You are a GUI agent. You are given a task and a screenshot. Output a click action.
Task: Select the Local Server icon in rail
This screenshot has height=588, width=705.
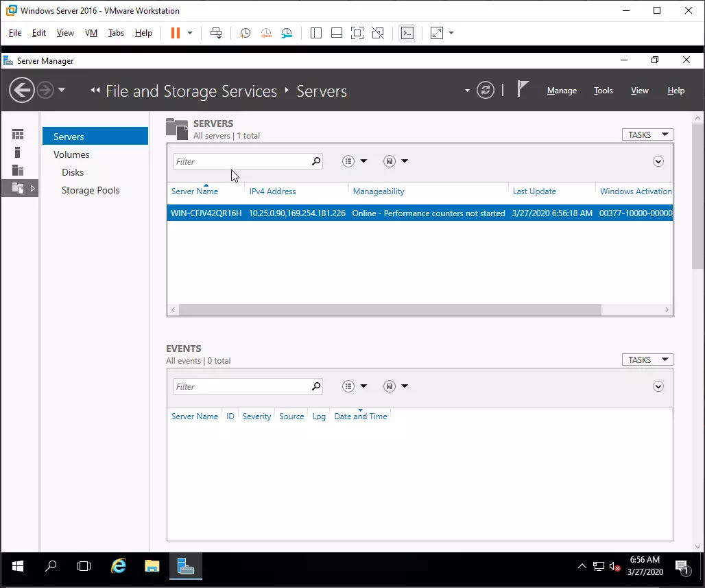click(18, 152)
